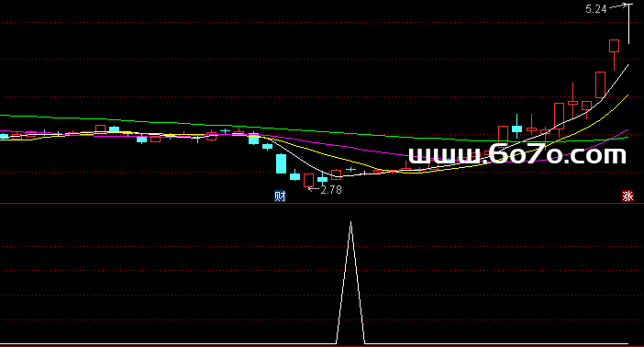Image resolution: width=644 pixels, height=347 pixels.
Task: Select the second-highest red candlestick in rally
Action: tap(601, 85)
